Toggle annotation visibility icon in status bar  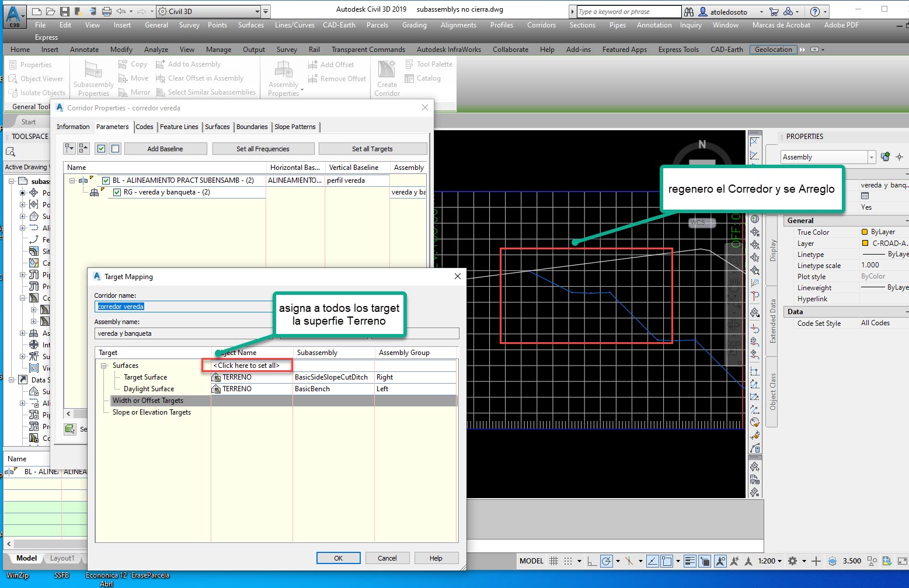[x=720, y=561]
